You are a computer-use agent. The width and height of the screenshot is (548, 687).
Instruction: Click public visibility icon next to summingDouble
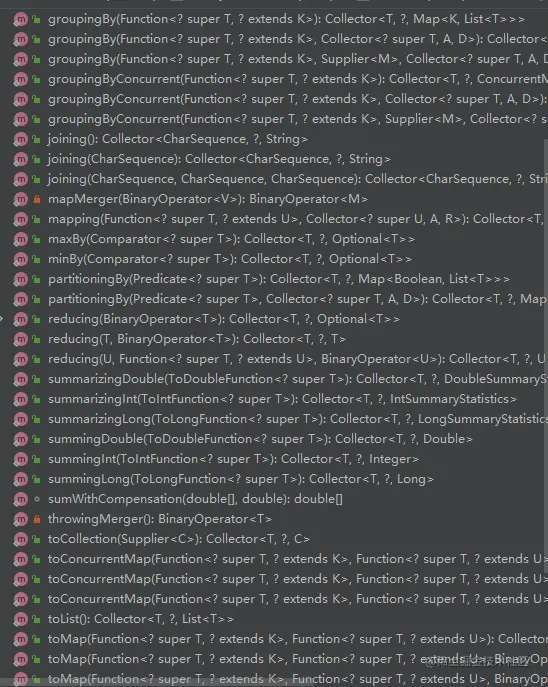37,439
